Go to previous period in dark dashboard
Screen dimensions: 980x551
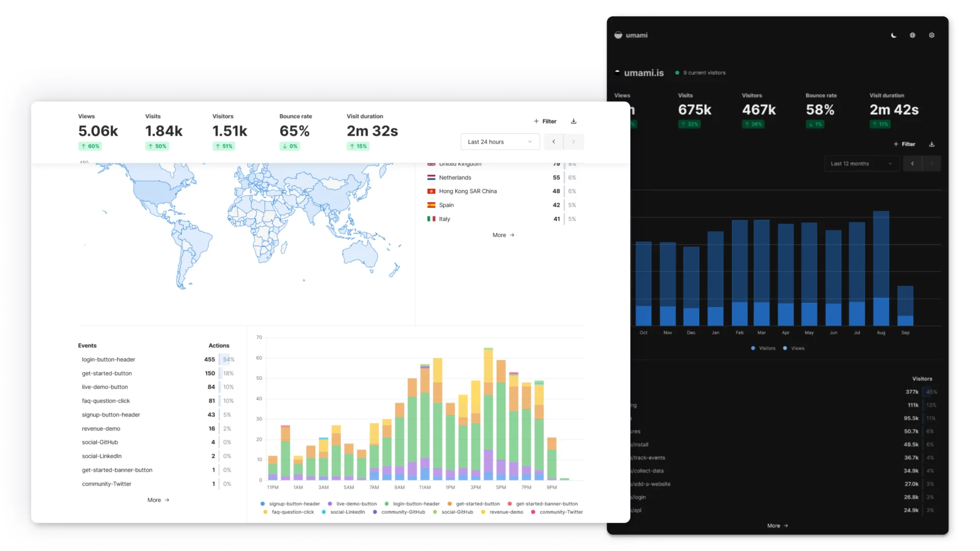tap(913, 164)
